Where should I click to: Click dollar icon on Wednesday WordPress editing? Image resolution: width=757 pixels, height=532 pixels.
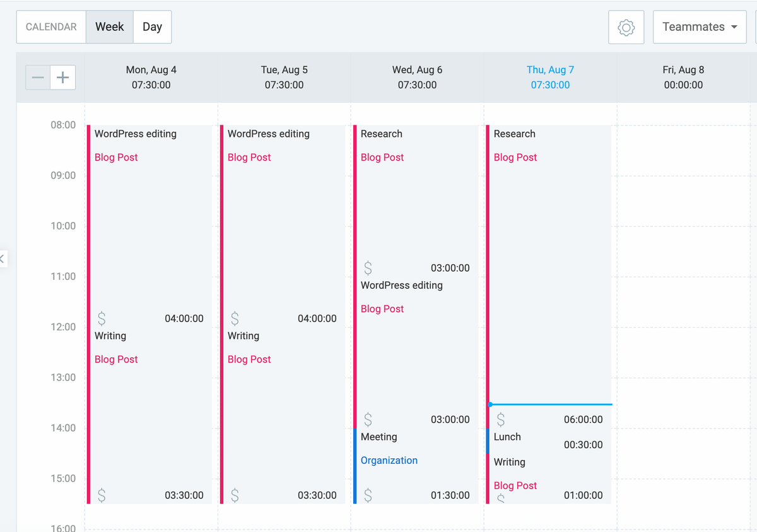click(x=368, y=419)
